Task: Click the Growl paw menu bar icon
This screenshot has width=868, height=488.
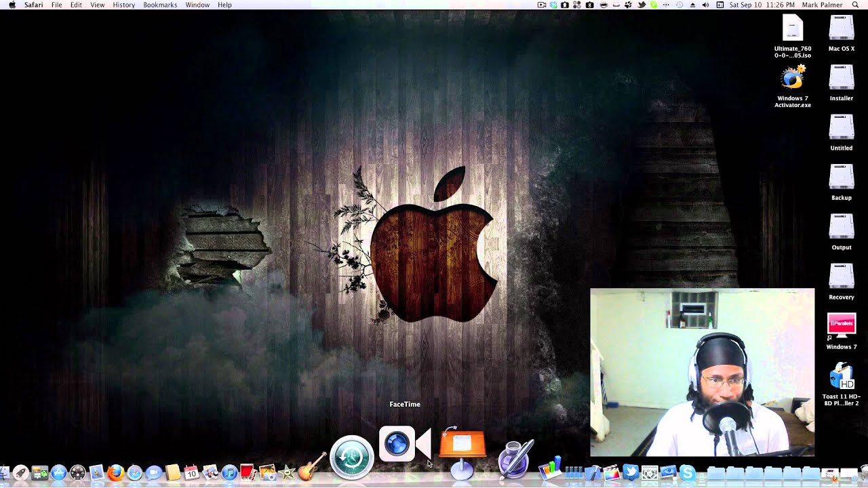Action: point(628,5)
